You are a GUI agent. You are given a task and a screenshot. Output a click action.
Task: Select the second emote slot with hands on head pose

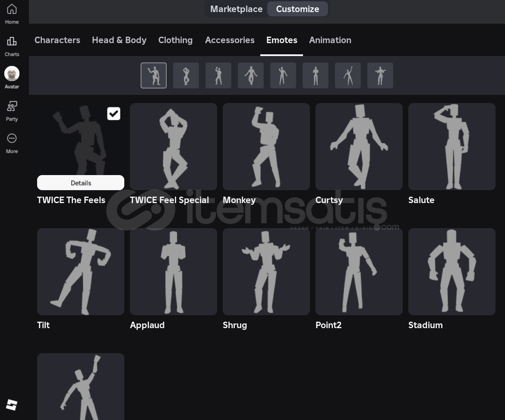[186, 75]
